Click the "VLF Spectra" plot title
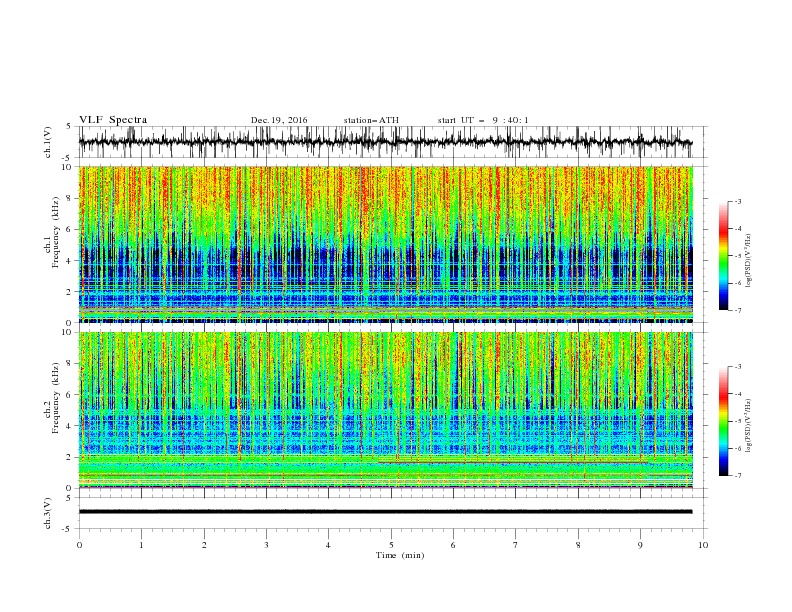Image resolution: width=792 pixels, height=612 pixels. [113, 120]
